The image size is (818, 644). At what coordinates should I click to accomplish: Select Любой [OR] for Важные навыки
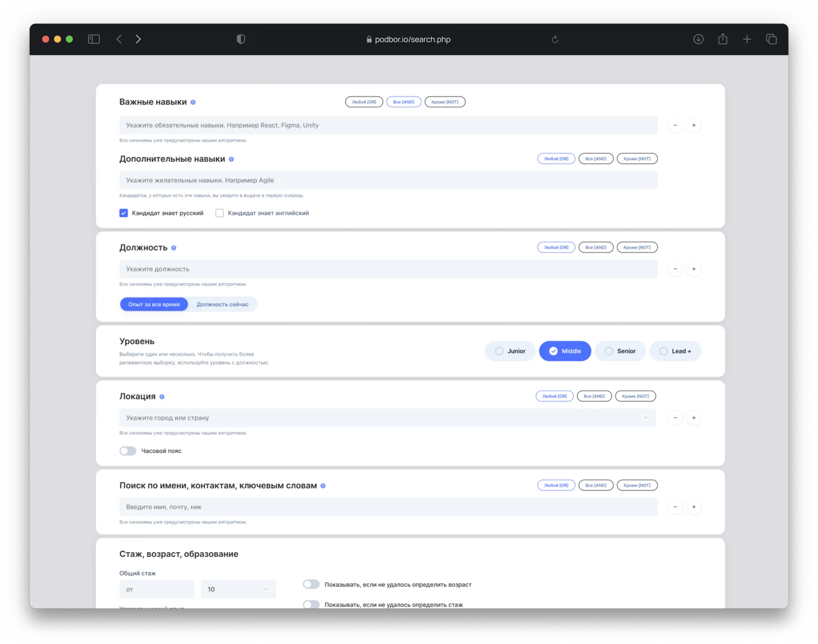click(x=364, y=102)
